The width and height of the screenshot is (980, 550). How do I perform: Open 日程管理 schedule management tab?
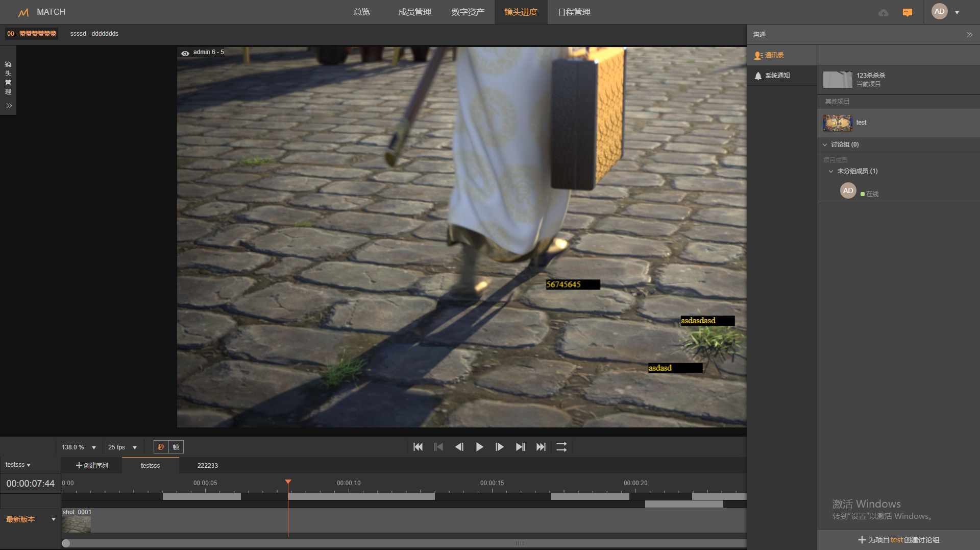574,12
